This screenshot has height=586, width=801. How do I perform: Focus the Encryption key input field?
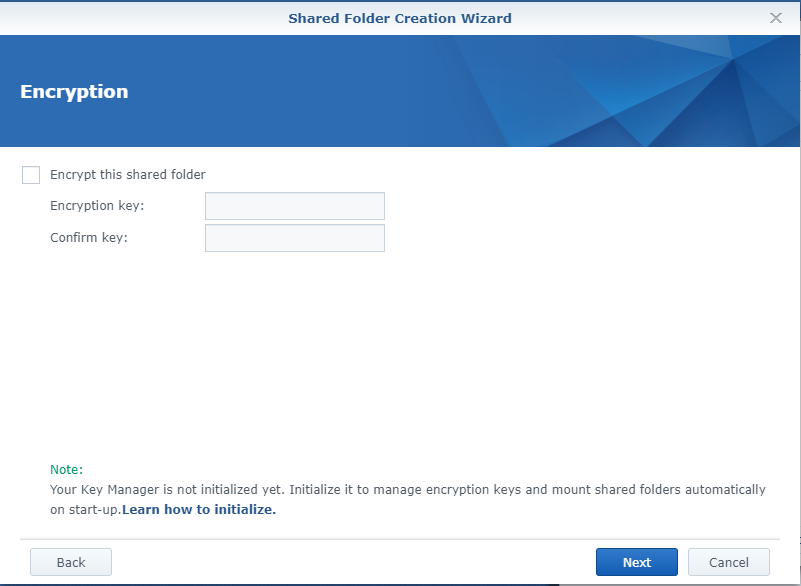(x=294, y=206)
